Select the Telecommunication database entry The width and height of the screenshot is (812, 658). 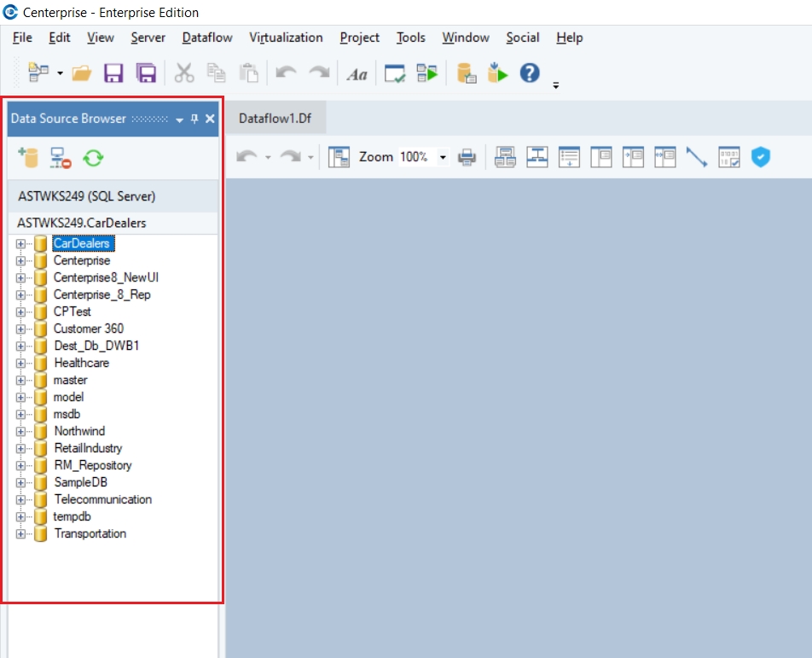pos(102,499)
